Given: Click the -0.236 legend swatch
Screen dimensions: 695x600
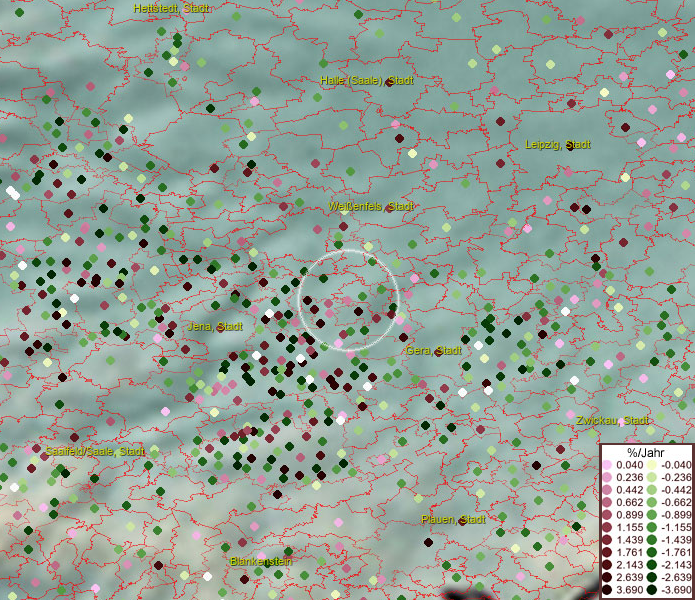Looking at the screenshot, I should [652, 477].
